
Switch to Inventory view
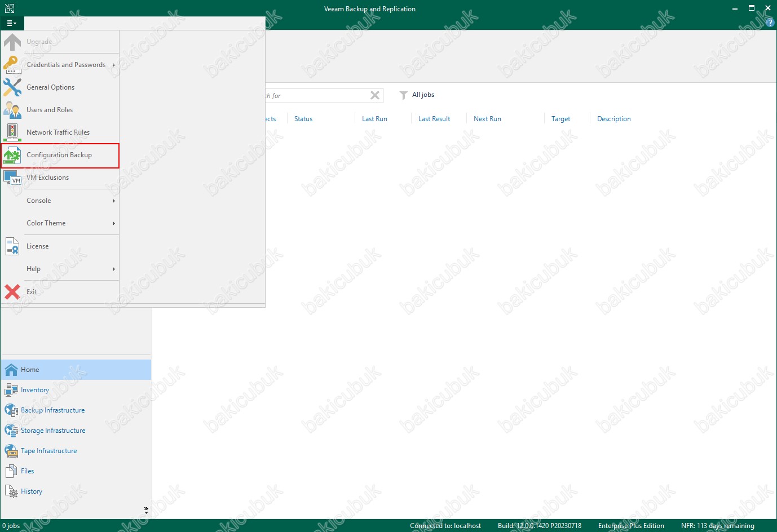[x=76, y=390]
